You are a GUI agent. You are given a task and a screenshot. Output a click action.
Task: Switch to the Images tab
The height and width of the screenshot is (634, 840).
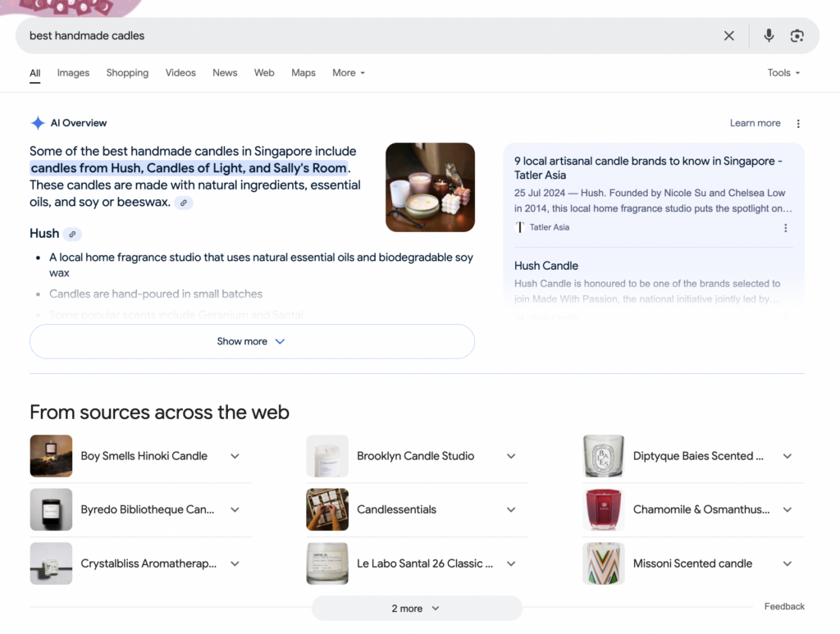(73, 73)
